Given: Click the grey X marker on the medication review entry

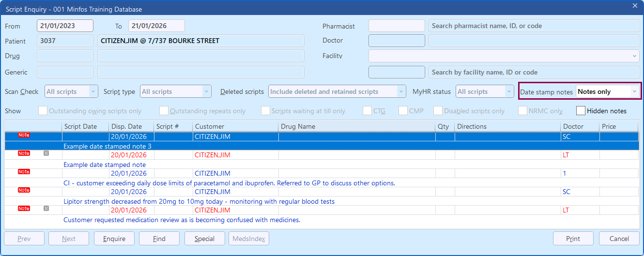Looking at the screenshot, I should [46, 209].
